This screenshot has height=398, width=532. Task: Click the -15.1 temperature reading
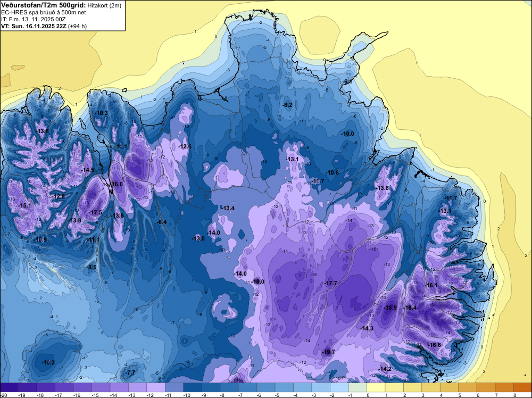25,205
